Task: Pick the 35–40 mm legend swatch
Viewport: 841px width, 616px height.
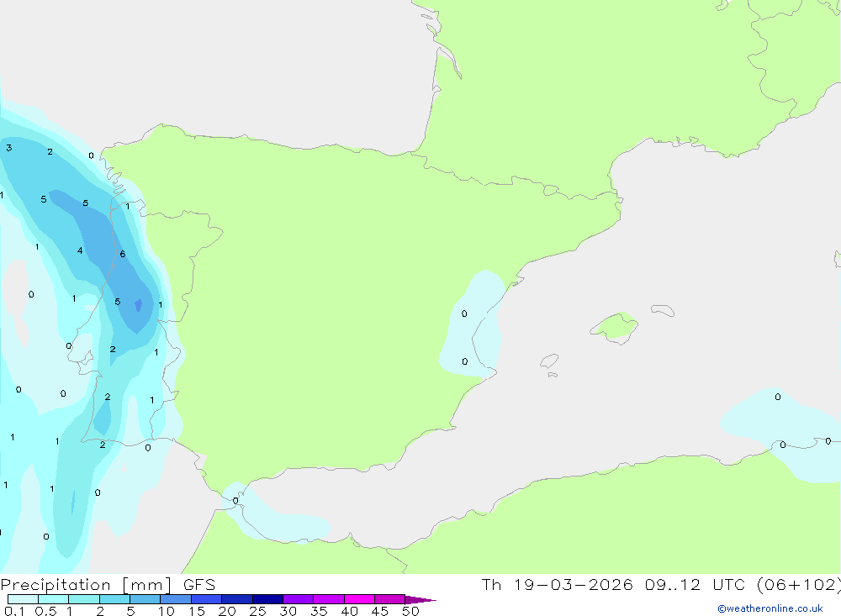Action: [328, 599]
